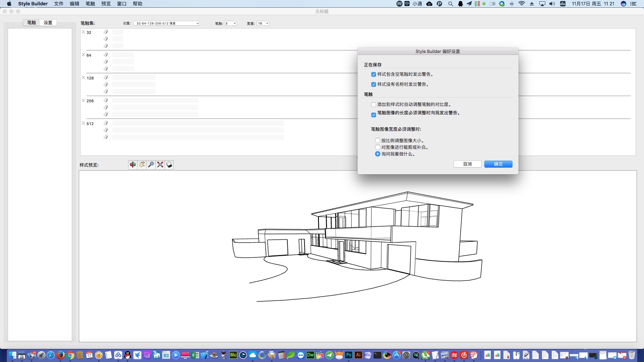Click the X icon next to 32
Image resolution: width=644 pixels, height=362 pixels.
[84, 32]
